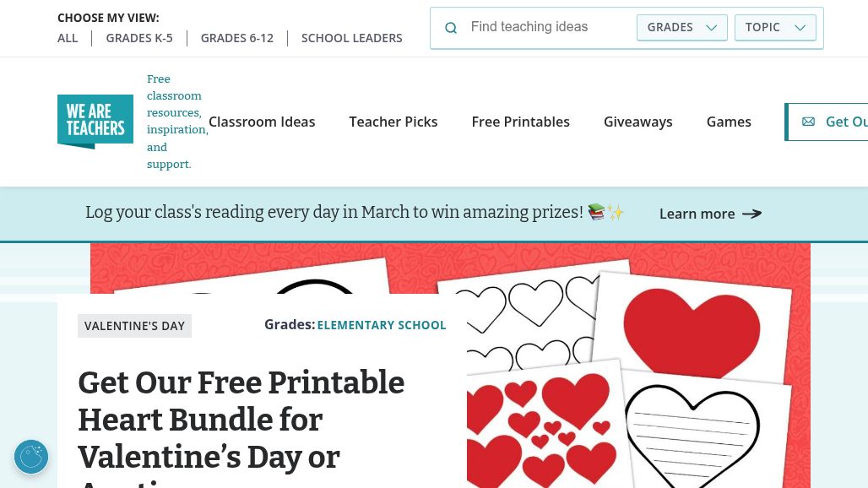Viewport: 868px width, 488px height.
Task: Click the envelope newsletter icon
Action: [x=808, y=122]
